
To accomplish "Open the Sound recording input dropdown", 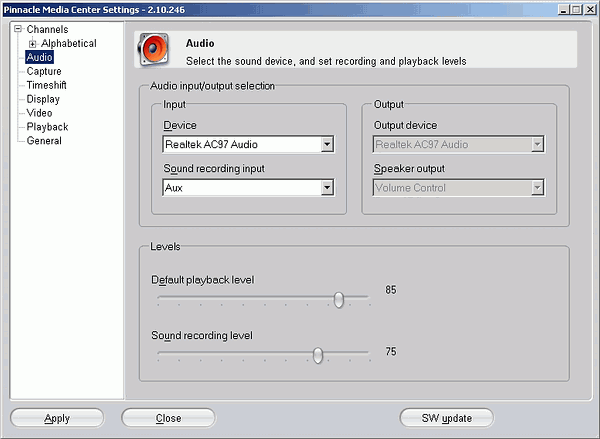I will click(x=248, y=188).
